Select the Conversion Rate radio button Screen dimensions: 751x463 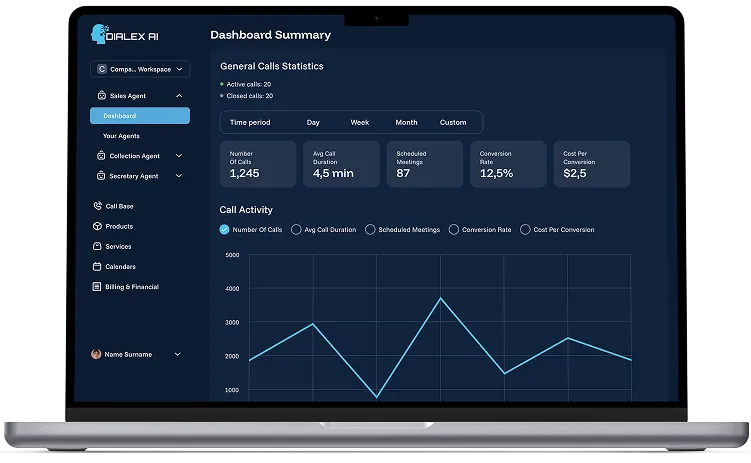pyautogui.click(x=454, y=229)
